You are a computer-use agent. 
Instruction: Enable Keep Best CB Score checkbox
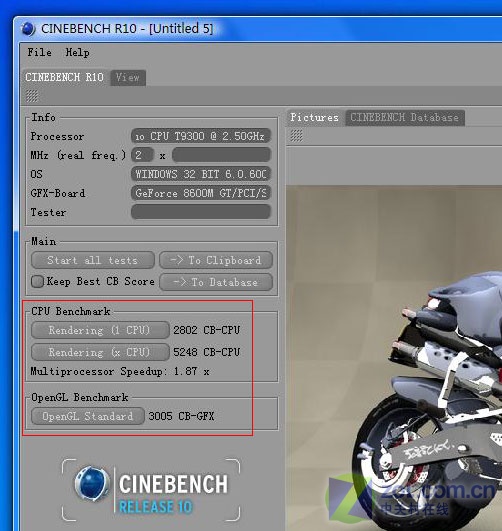[x=37, y=281]
